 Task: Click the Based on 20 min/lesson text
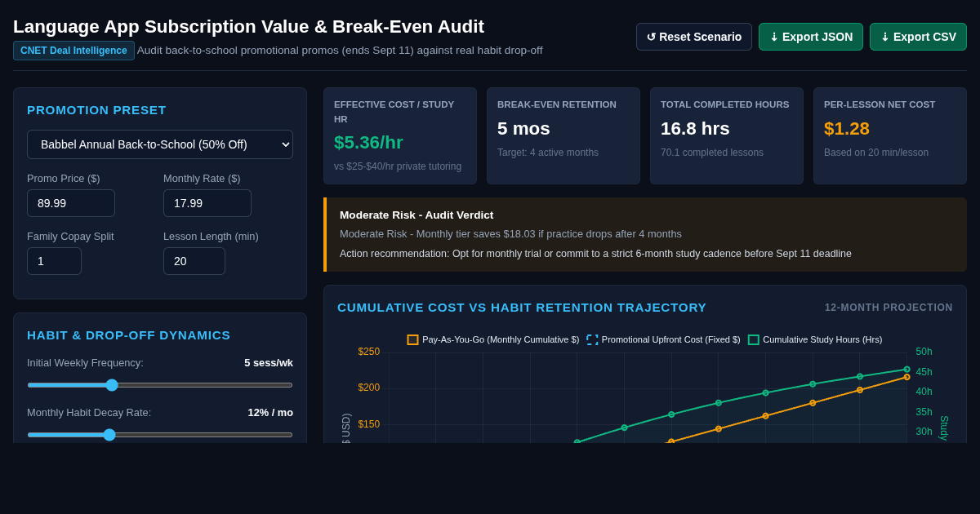coord(876,153)
